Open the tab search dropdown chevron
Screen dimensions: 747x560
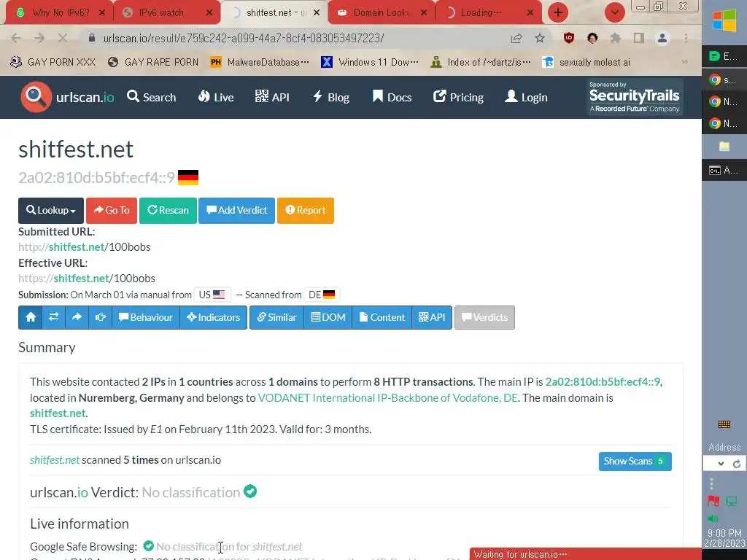(614, 12)
